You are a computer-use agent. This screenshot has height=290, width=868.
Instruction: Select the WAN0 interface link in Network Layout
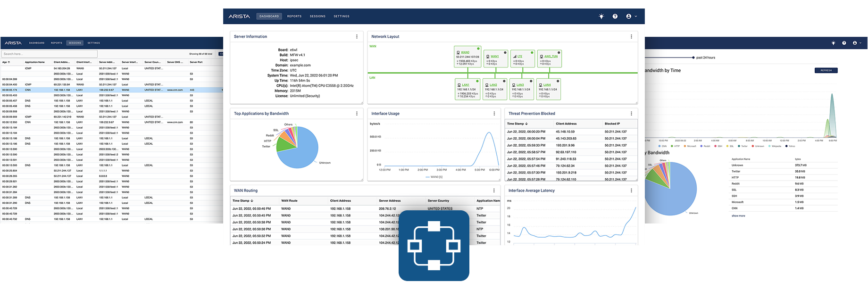(x=465, y=52)
